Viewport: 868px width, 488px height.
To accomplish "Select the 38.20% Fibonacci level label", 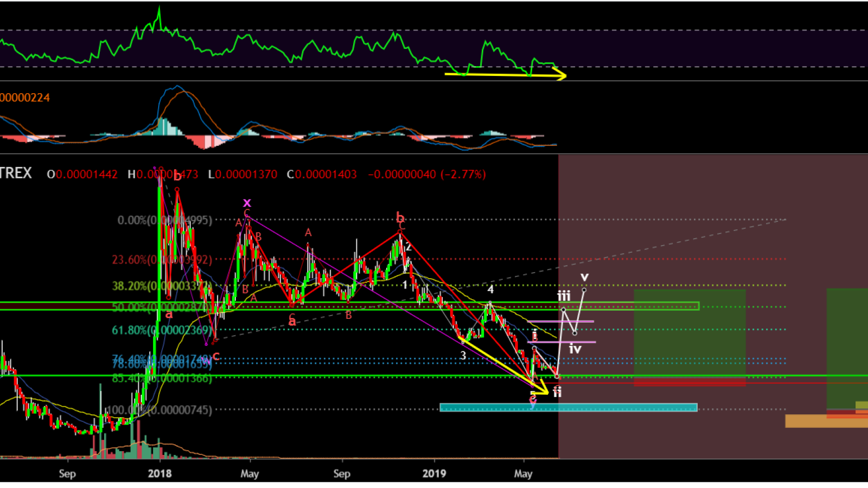I will [162, 286].
